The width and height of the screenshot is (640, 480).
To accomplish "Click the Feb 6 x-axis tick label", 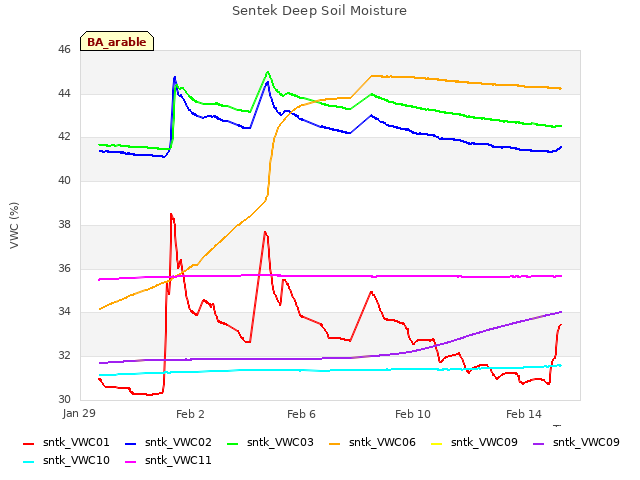I will tap(301, 414).
